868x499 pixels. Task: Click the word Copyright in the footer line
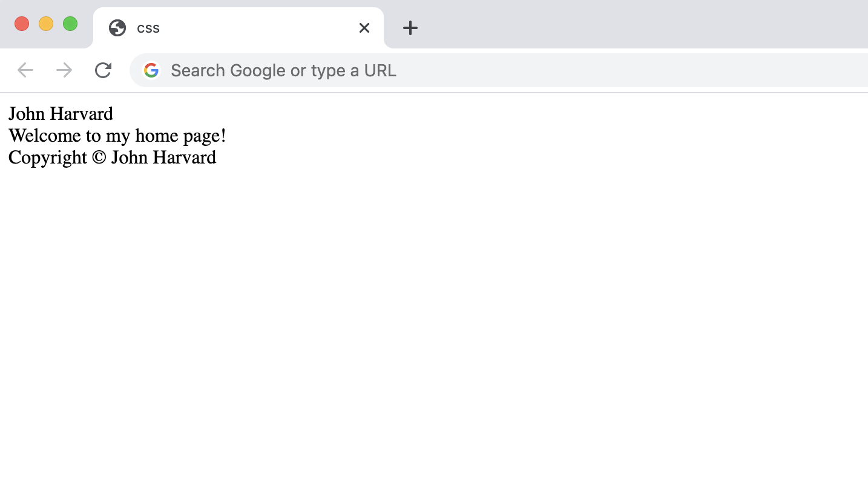48,157
